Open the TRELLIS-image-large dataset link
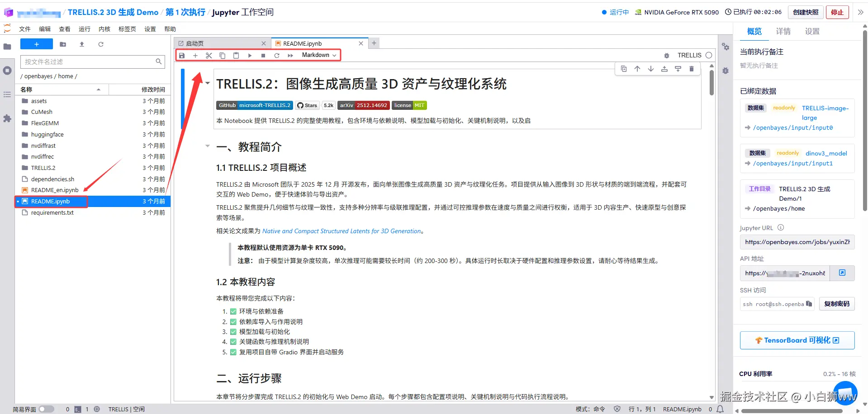The height and width of the screenshot is (414, 868). point(825,113)
